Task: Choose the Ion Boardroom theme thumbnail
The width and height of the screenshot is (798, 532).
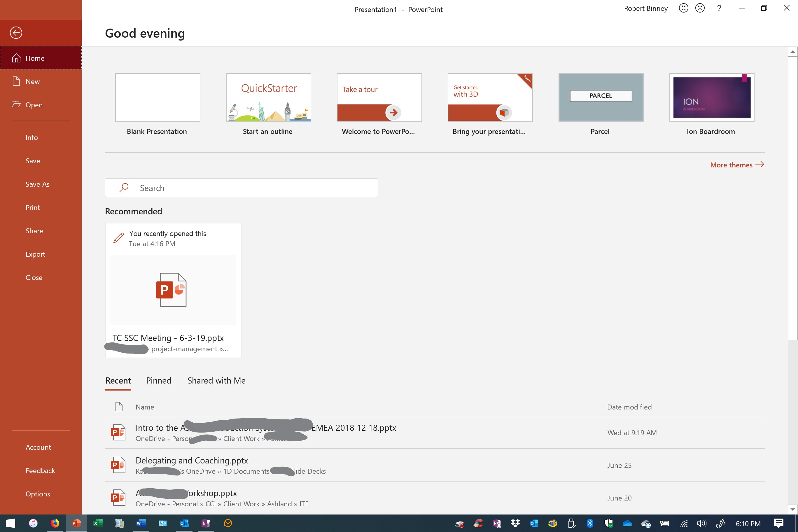Action: click(711, 97)
